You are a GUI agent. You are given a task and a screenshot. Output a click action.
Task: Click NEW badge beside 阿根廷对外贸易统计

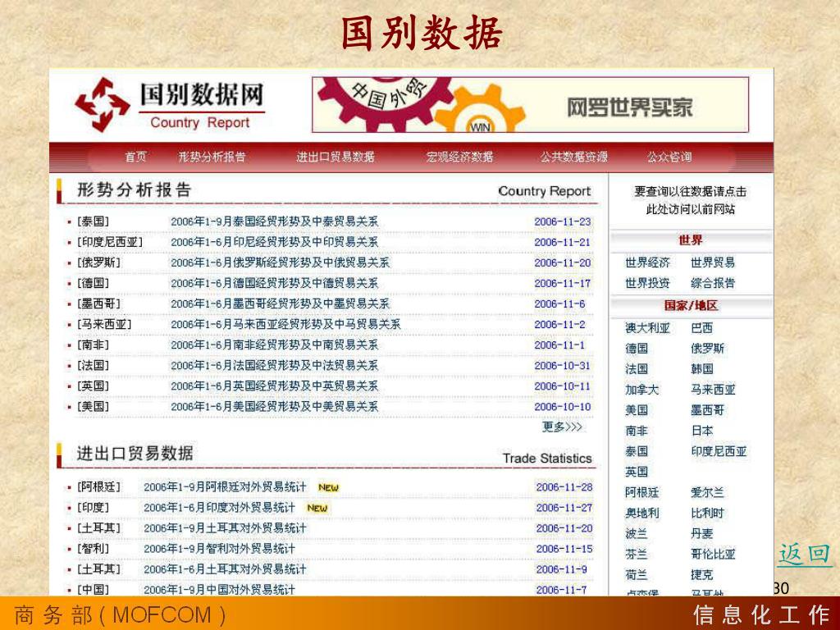click(328, 487)
